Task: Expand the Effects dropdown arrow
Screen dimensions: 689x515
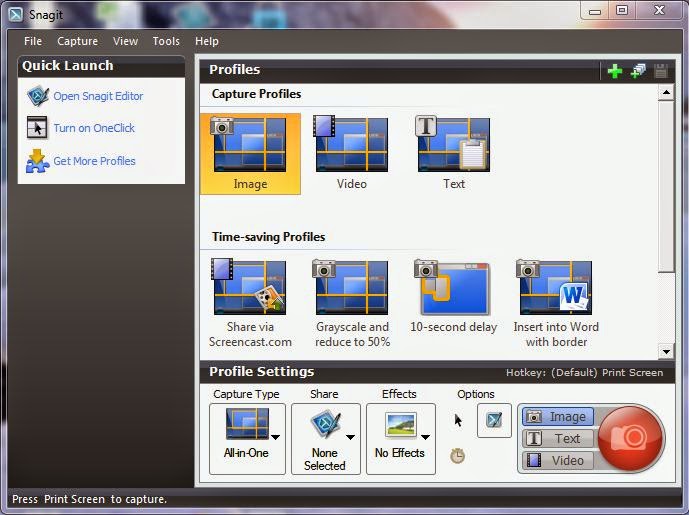Action: click(425, 437)
